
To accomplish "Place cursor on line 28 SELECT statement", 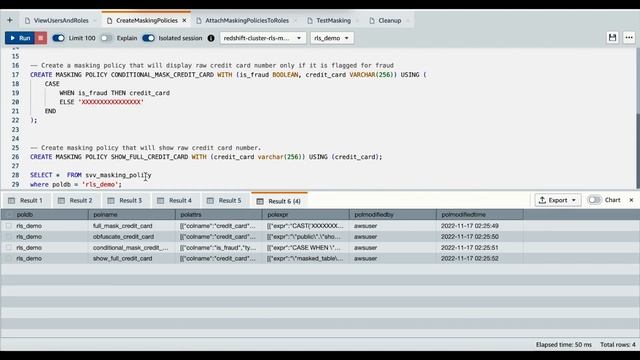I will (91, 175).
